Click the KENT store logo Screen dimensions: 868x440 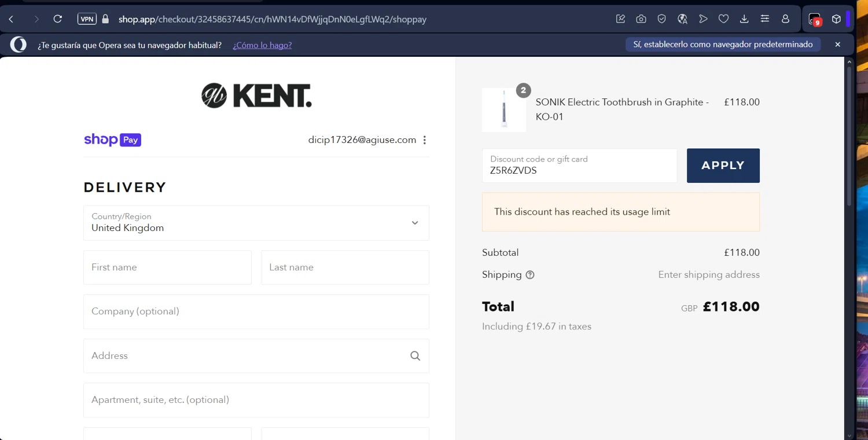(256, 96)
